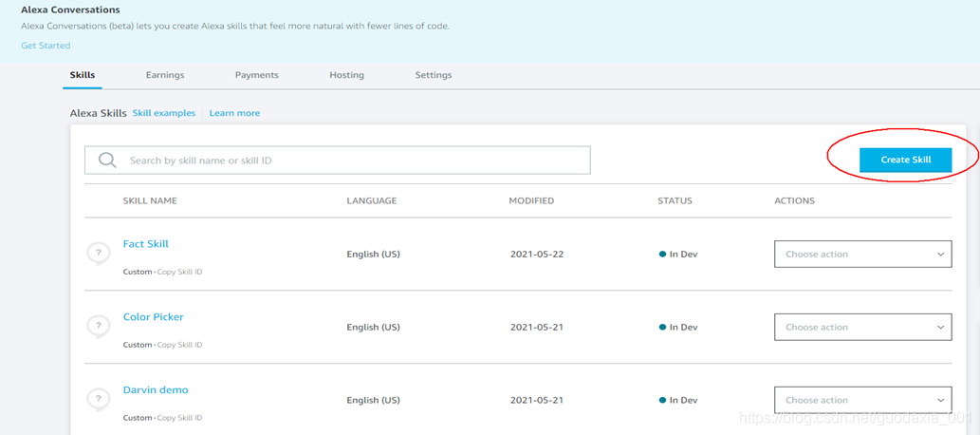
Task: Click the Darvin demo skill icon
Action: (x=98, y=400)
